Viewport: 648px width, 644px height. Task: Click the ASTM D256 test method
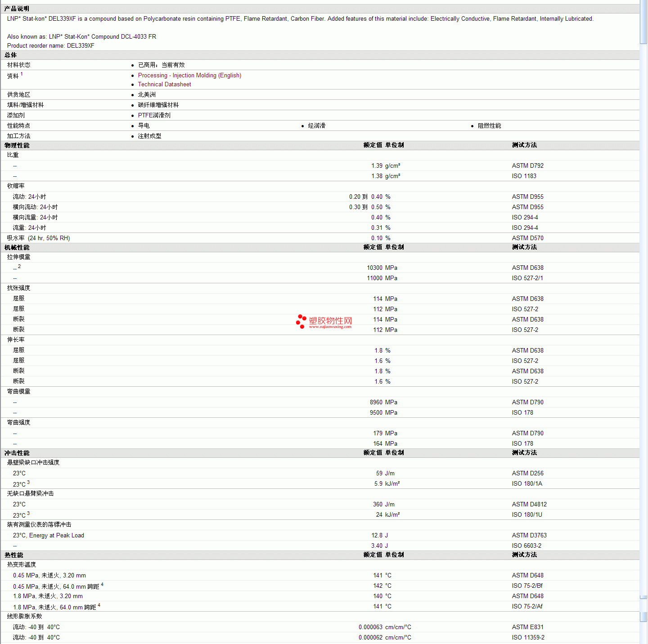(528, 474)
